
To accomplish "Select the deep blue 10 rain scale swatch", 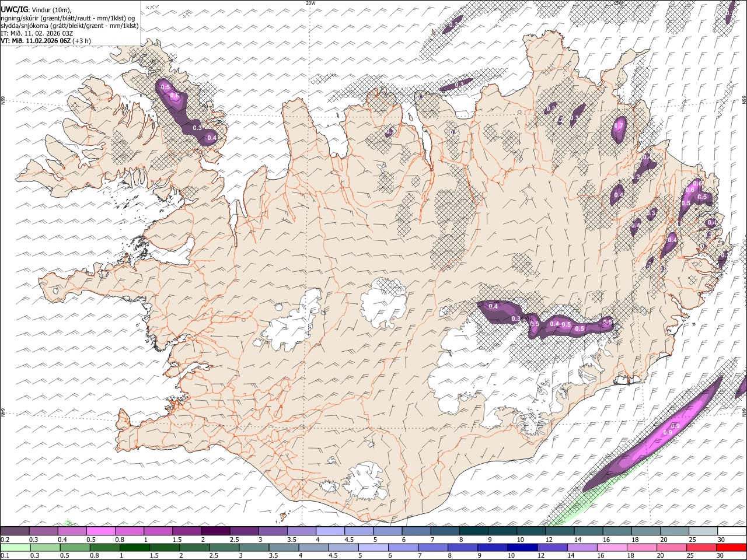I will point(523,547).
